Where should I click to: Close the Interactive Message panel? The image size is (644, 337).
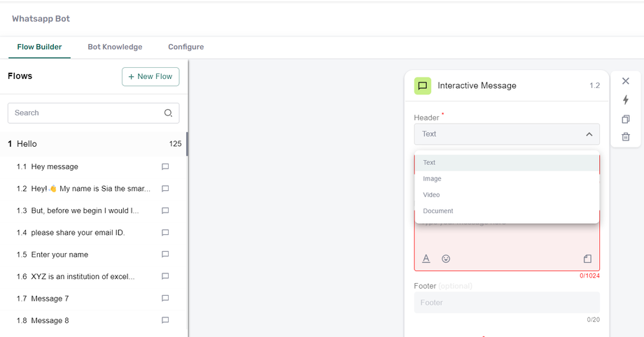[x=626, y=81]
